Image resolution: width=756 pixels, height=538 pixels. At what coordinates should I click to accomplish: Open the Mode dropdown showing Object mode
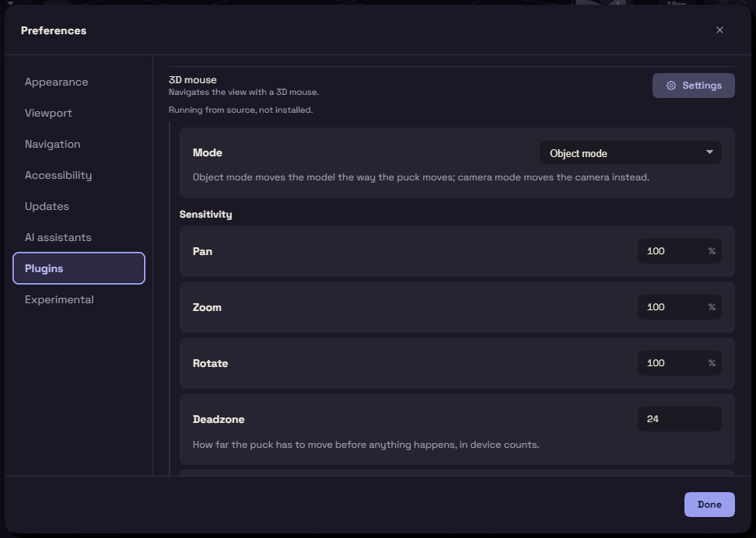coord(630,153)
